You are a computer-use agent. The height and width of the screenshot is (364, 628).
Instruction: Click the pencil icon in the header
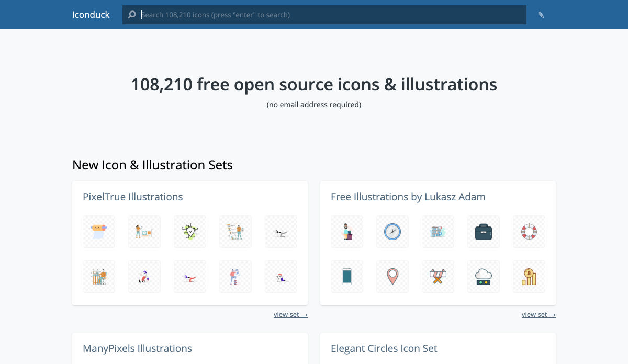click(x=541, y=15)
